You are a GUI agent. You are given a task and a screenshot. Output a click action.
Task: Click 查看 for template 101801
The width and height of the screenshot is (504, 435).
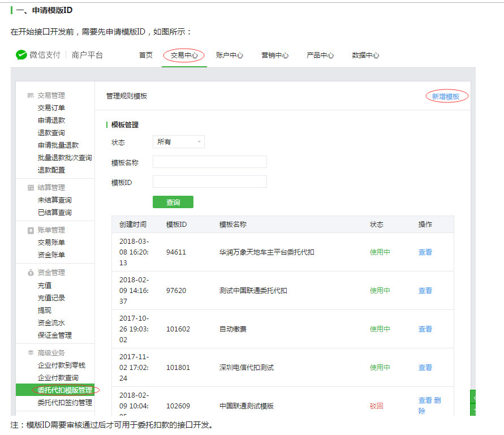[425, 368]
